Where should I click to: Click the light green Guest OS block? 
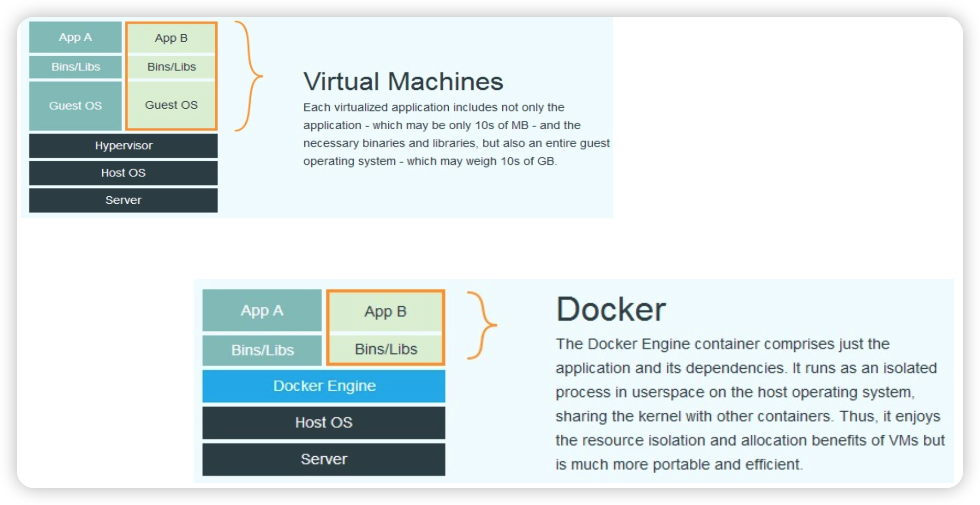click(x=171, y=104)
